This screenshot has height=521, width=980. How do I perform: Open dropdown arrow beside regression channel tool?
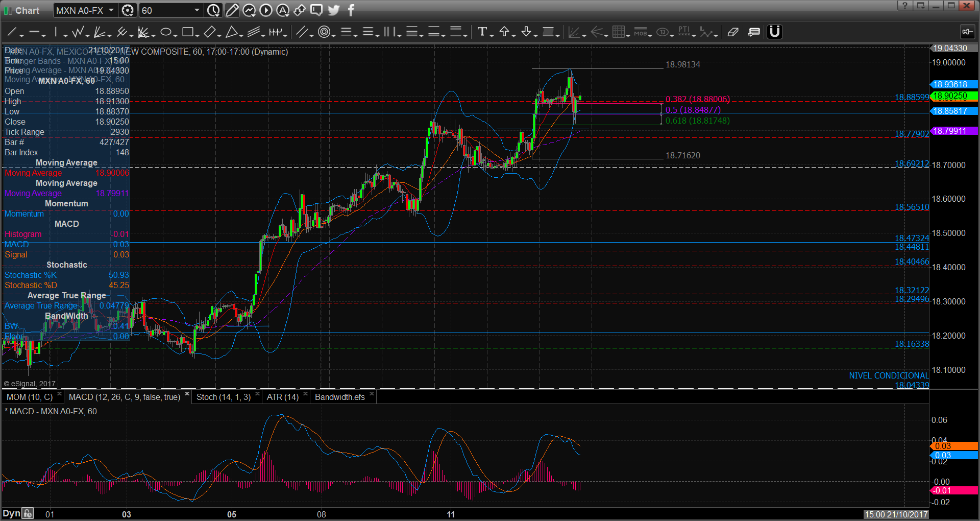263,35
